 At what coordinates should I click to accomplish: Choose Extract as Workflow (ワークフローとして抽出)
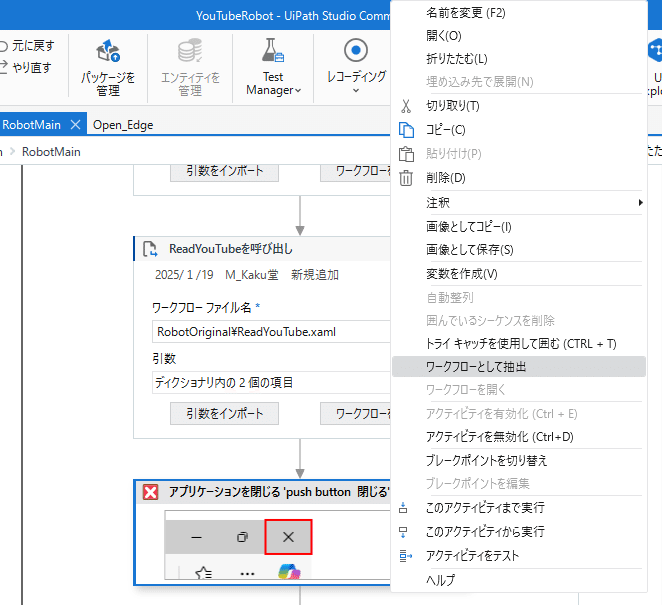tap(518, 366)
